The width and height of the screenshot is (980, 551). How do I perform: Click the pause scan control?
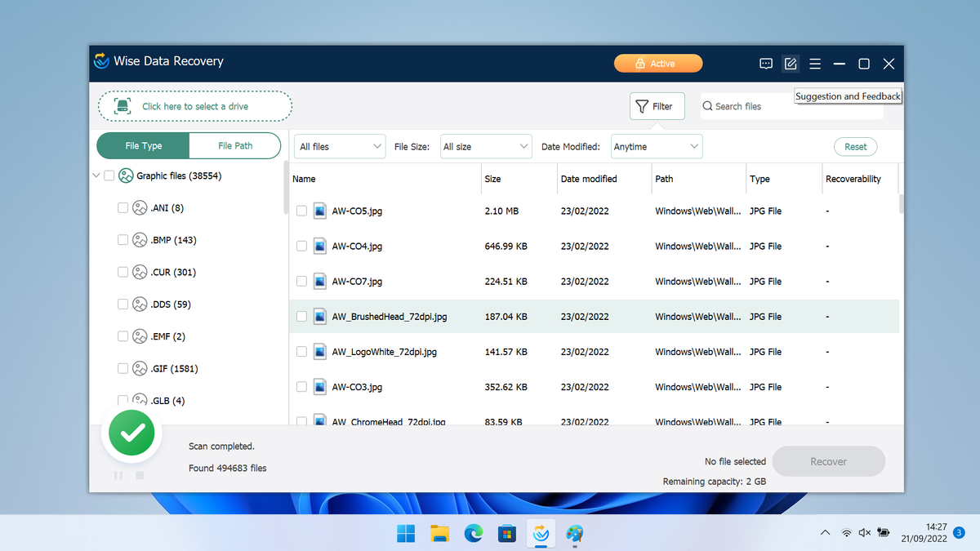point(118,474)
